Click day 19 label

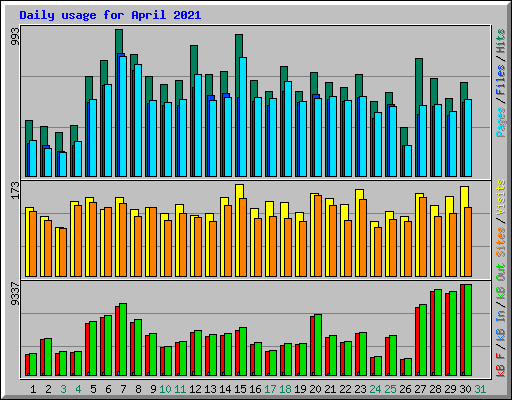[x=300, y=389]
